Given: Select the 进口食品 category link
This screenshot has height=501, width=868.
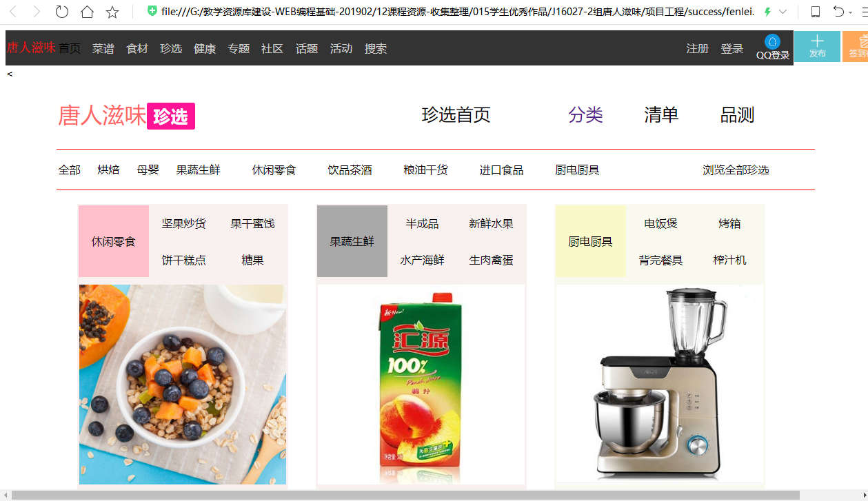Looking at the screenshot, I should click(x=501, y=170).
